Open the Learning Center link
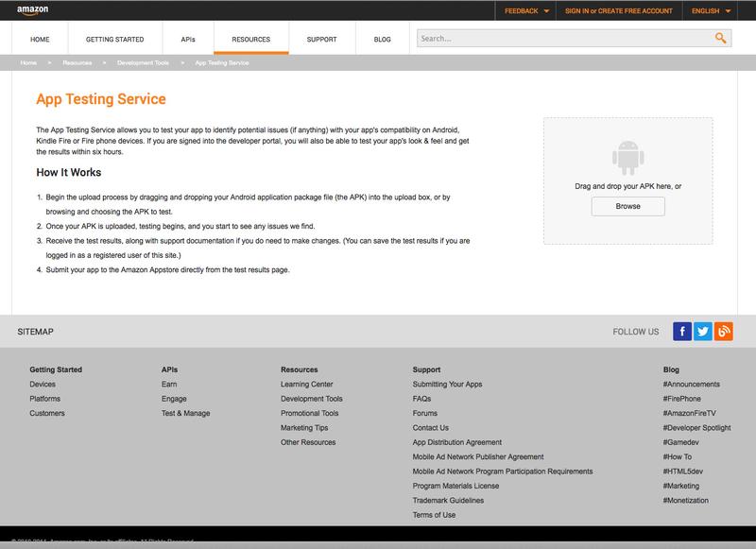The width and height of the screenshot is (756, 549). (x=306, y=385)
